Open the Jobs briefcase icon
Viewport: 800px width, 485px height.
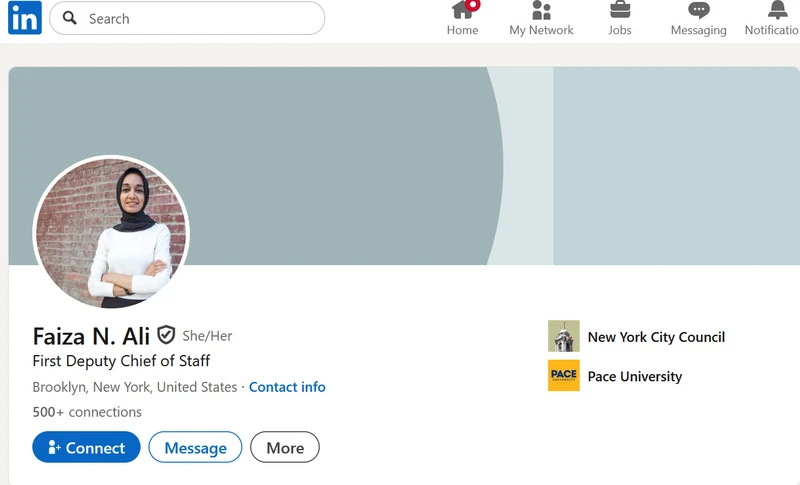pyautogui.click(x=620, y=10)
